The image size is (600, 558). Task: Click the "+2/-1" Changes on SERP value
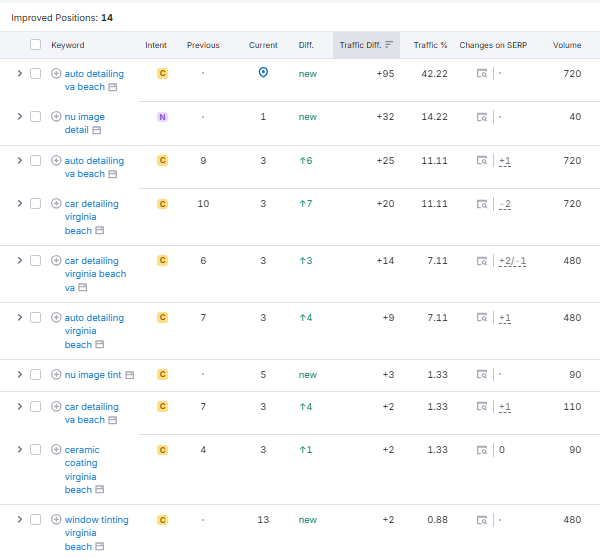(x=512, y=261)
